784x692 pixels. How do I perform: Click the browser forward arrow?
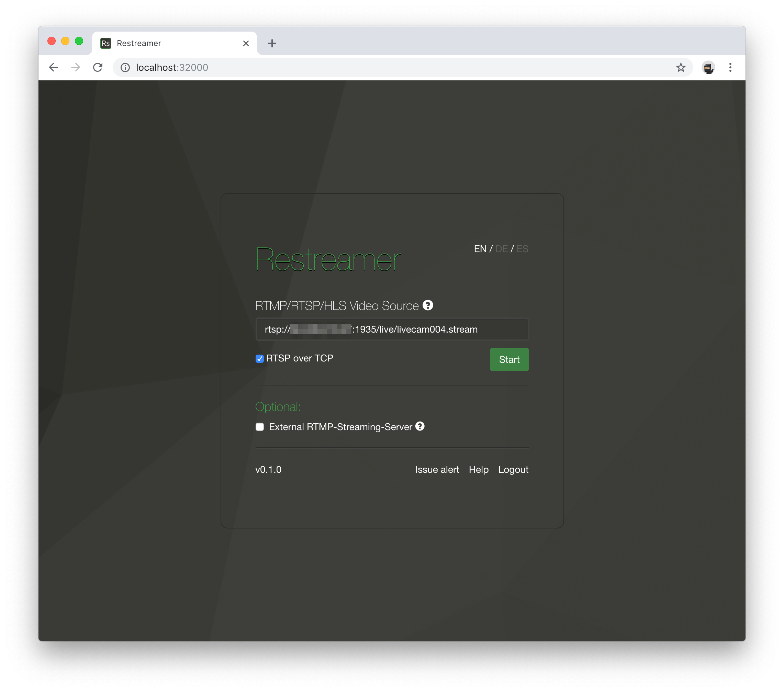coord(76,67)
